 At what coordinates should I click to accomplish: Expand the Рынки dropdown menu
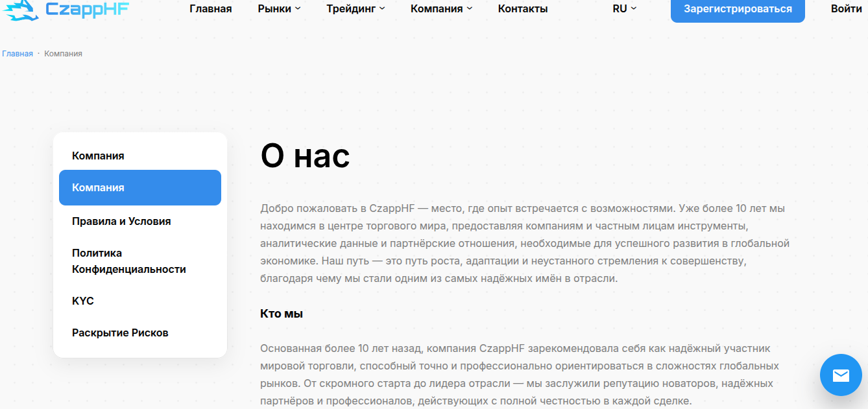[x=279, y=8]
